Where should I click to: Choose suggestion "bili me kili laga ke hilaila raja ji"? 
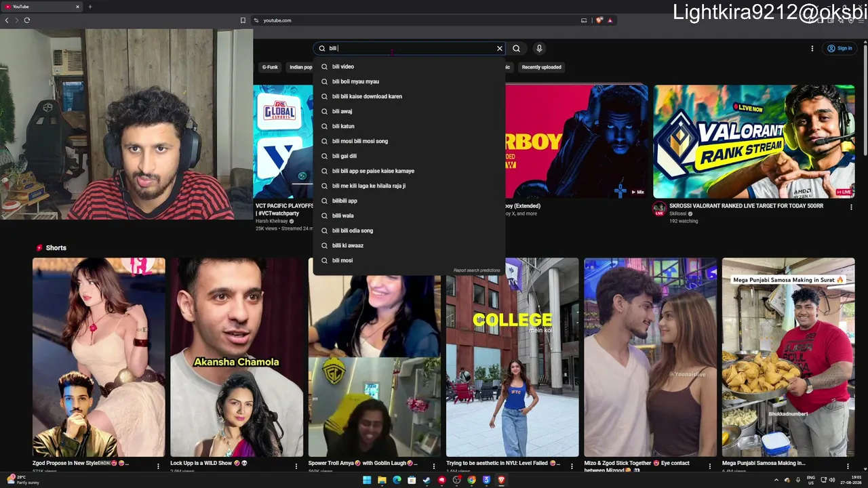click(x=409, y=186)
